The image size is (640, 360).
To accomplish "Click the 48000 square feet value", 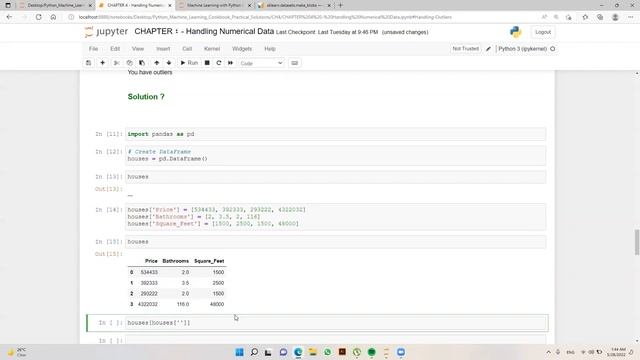I will click(x=217, y=304).
